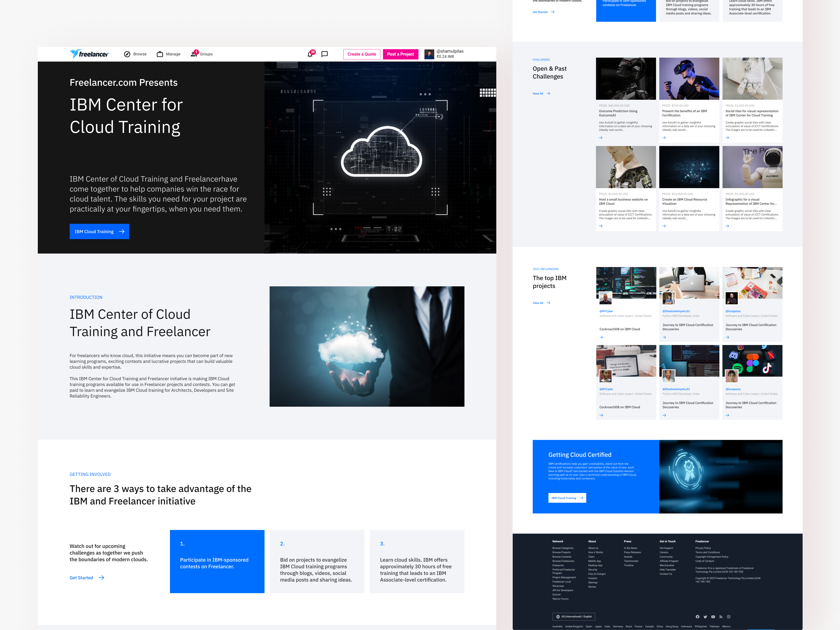
Task: Click Browse menu label in header
Action: [140, 54]
